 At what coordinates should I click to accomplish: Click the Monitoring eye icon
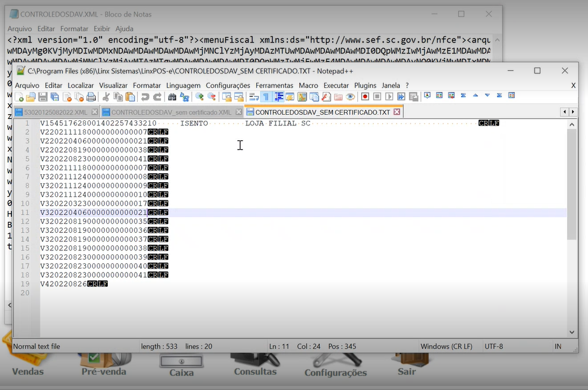350,97
